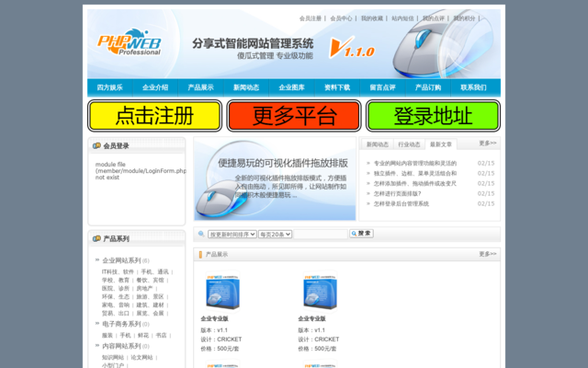Click the arrow bullet before 企业网站系列
Viewport: 588px width, 368px height.
pyautogui.click(x=97, y=259)
